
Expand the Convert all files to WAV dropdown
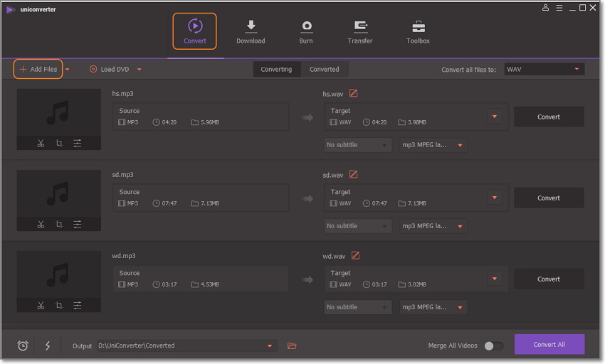tap(544, 69)
